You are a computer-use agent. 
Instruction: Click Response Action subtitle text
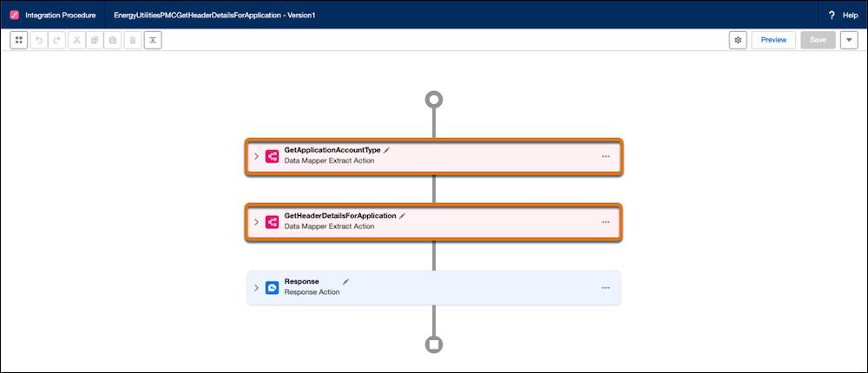pyautogui.click(x=312, y=291)
